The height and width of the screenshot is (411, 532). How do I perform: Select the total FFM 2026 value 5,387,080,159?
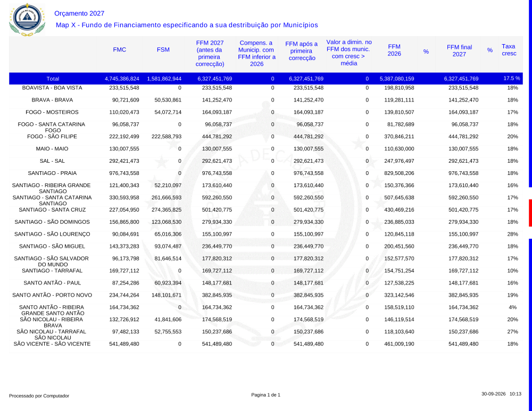pos(397,79)
